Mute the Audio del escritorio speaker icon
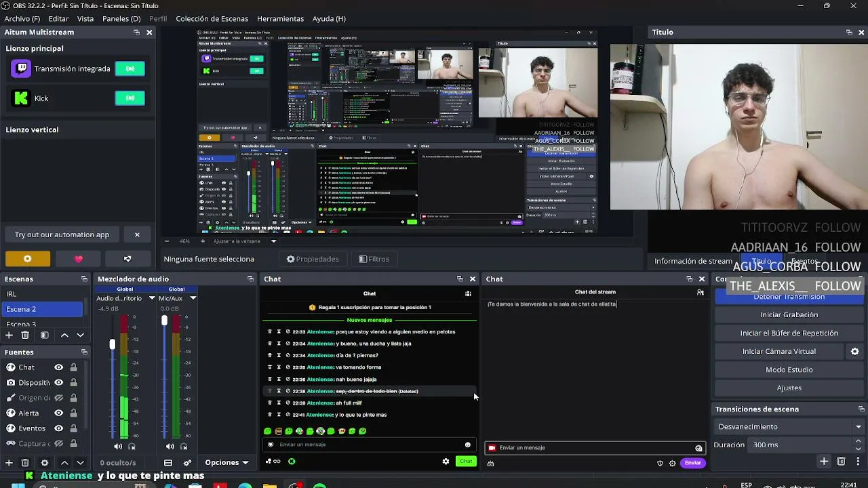The image size is (868, 488). (x=118, y=447)
